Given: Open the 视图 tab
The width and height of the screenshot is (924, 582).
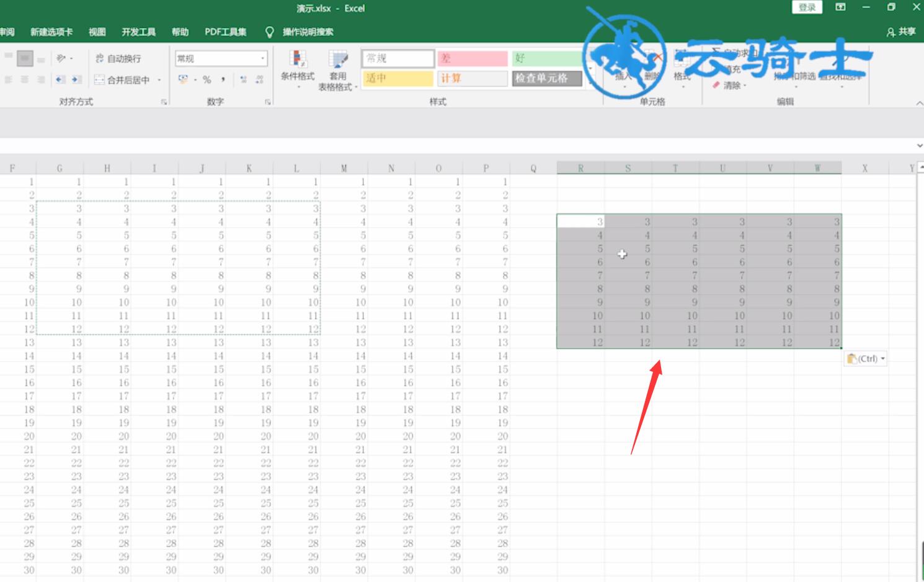Looking at the screenshot, I should (x=97, y=32).
